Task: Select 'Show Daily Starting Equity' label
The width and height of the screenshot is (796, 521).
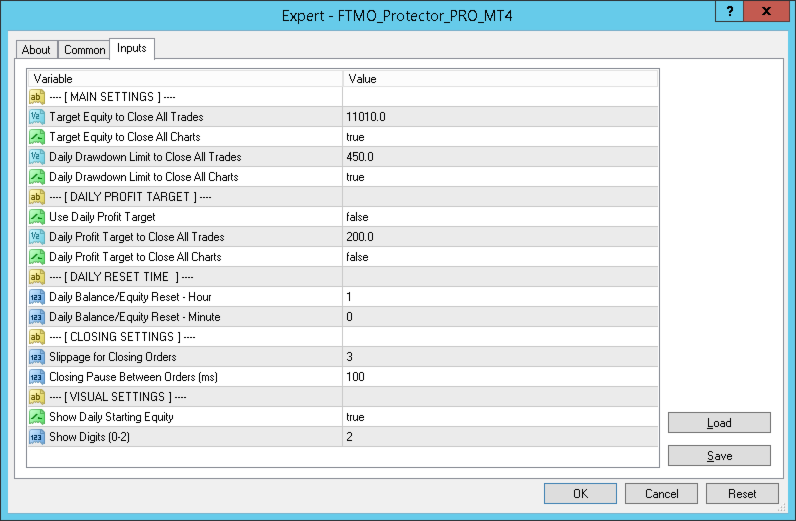Action: (111, 417)
